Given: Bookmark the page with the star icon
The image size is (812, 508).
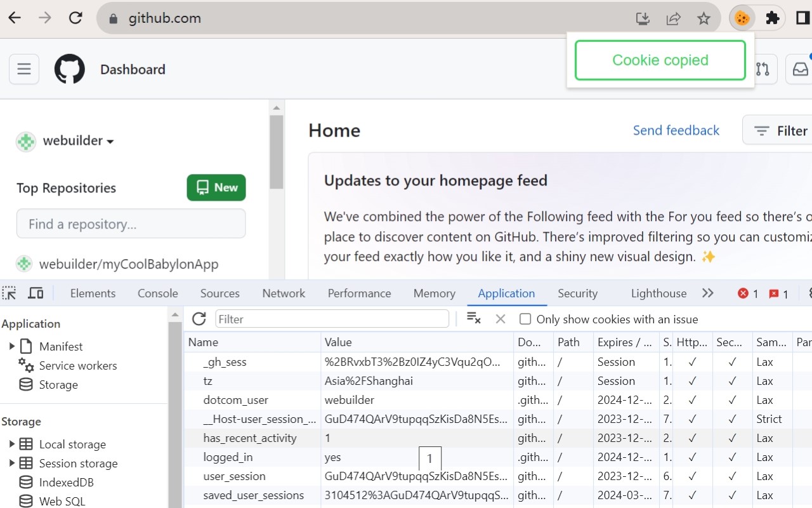Looking at the screenshot, I should (x=704, y=18).
